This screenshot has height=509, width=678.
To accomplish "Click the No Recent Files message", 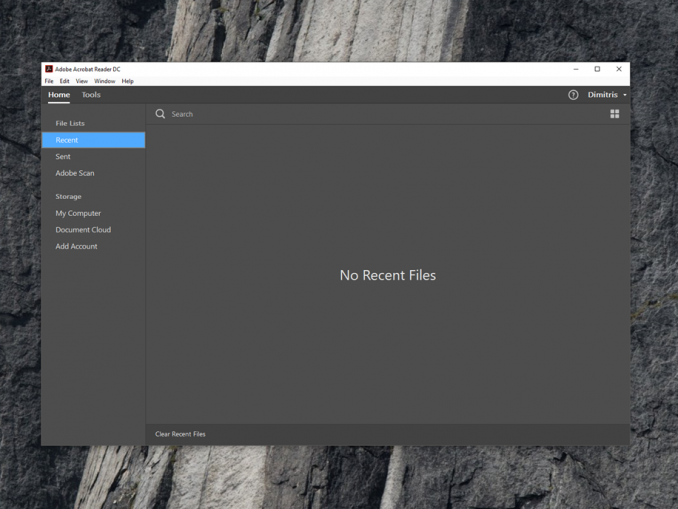I will point(388,275).
